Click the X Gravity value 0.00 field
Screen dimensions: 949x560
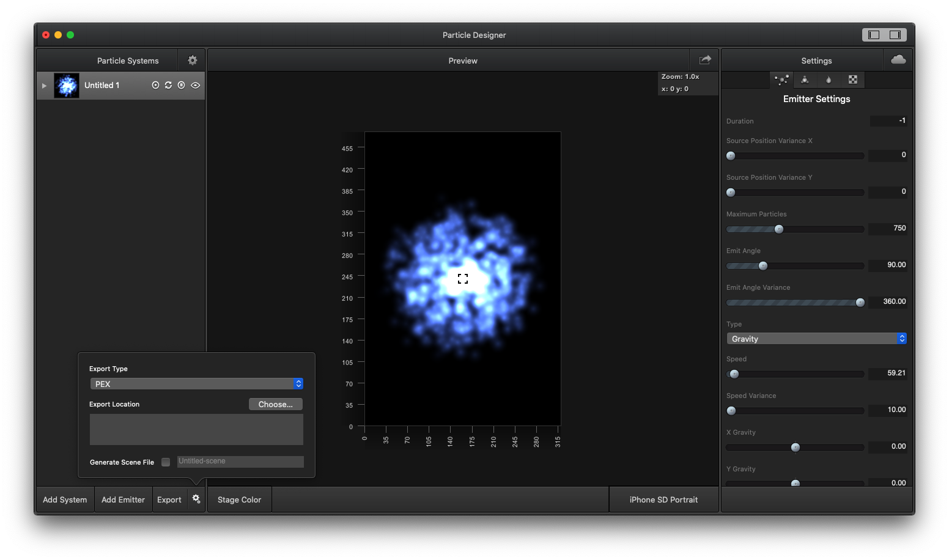[888, 446]
